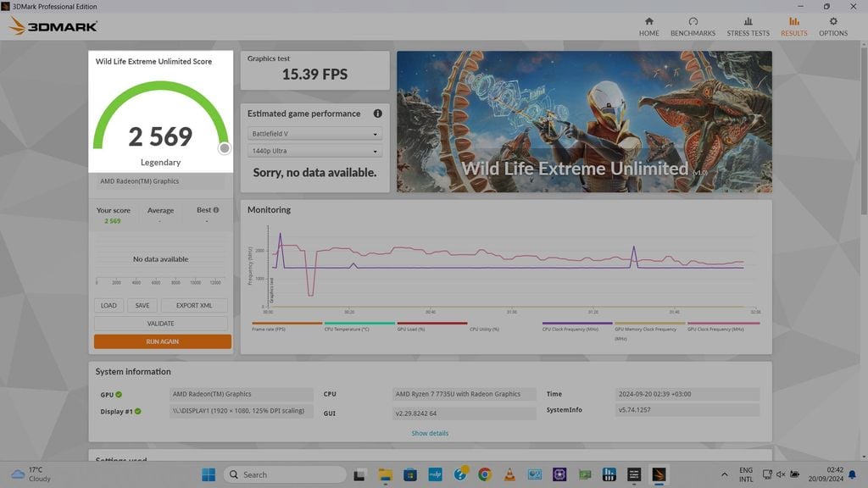The height and width of the screenshot is (488, 868).
Task: Open File Explorer from taskbar
Action: 385,474
